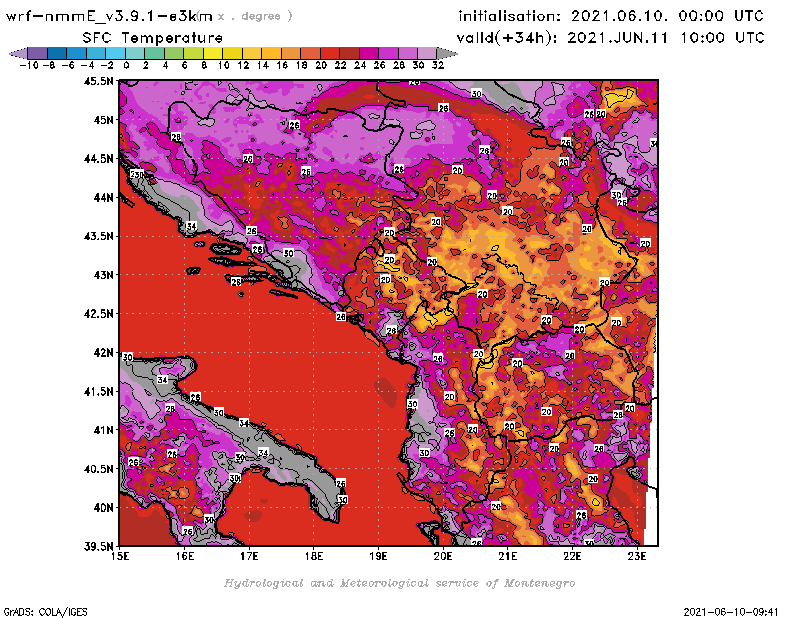The image size is (800, 618).
Task: Click the initialisation 2021.06.10. 00:00 UTC line
Action: tap(611, 16)
